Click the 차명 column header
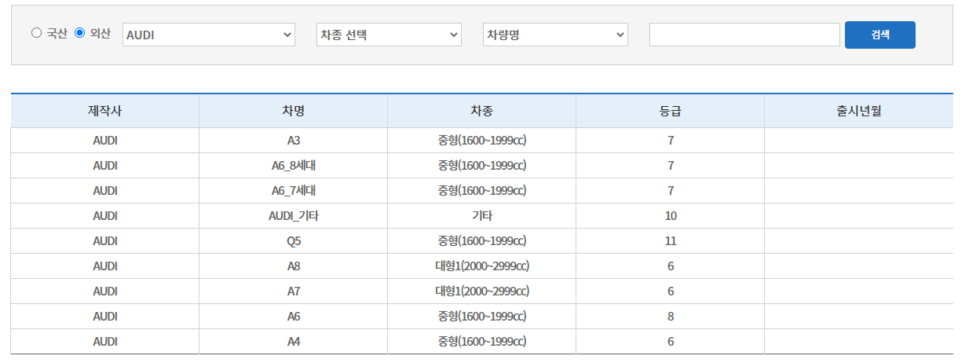The height and width of the screenshot is (363, 980). click(x=293, y=111)
